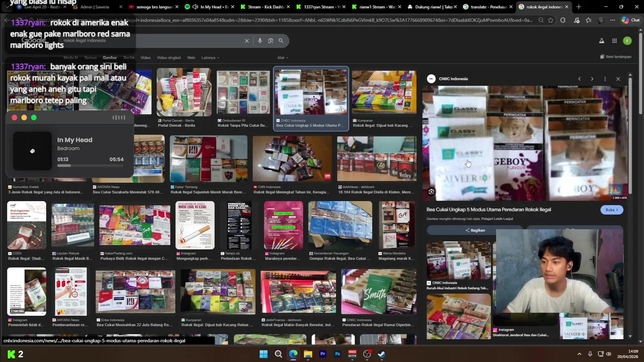Expand the Lainnya filter dropdown
Viewport: 644px width, 362px height.
click(210, 58)
